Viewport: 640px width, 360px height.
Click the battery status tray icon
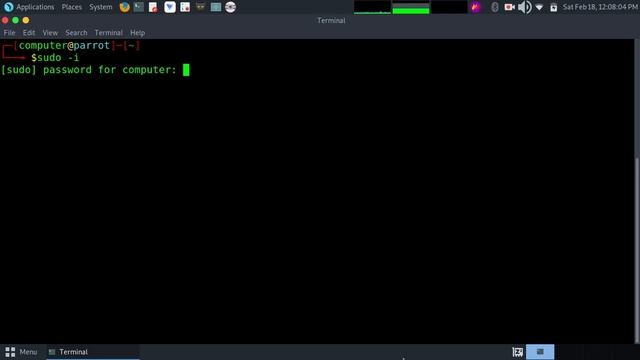coord(553,7)
